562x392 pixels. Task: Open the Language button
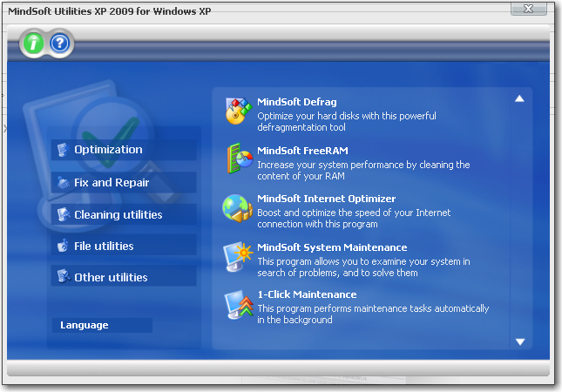tap(102, 325)
